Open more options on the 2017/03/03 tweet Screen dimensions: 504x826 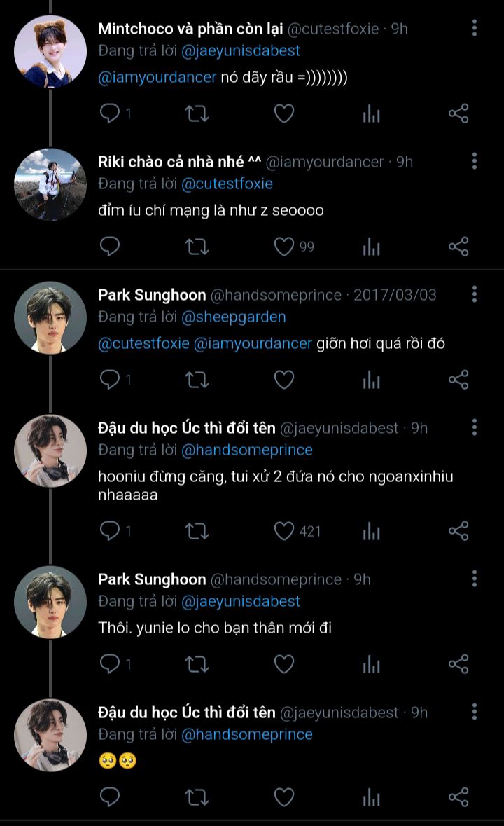(475, 294)
